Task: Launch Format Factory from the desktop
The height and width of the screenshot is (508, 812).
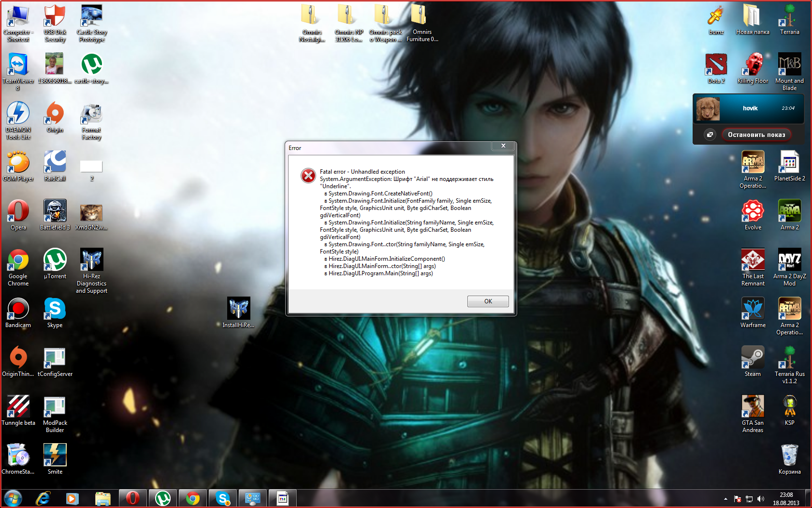Action: point(92,121)
